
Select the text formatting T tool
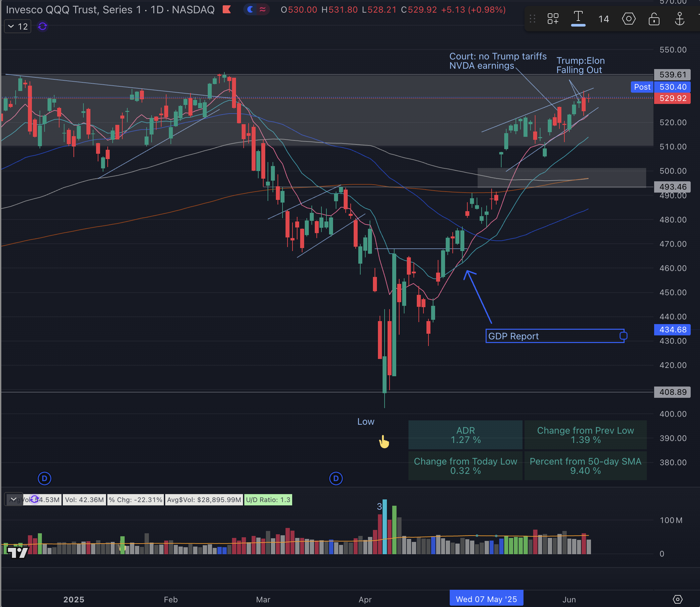pyautogui.click(x=578, y=15)
